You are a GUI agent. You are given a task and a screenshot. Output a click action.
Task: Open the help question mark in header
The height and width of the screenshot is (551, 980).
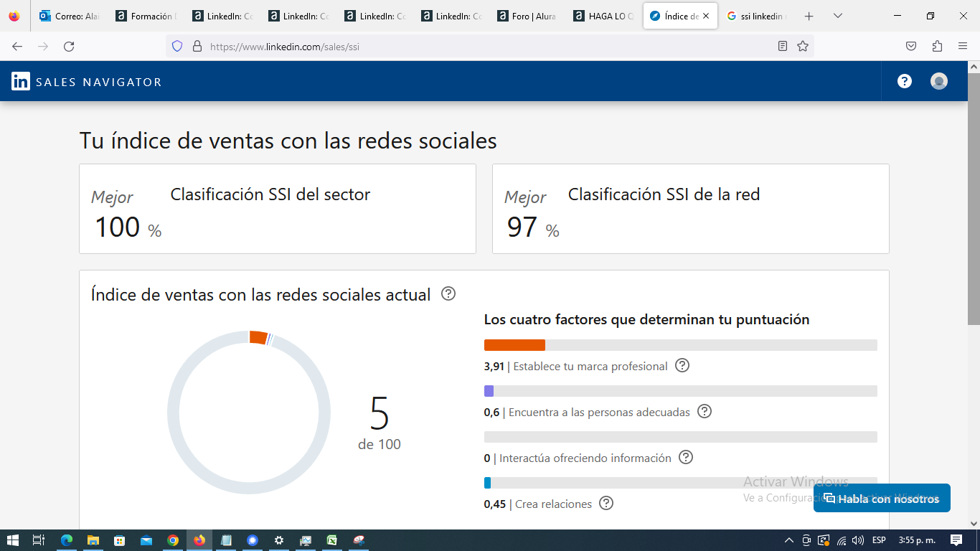tap(905, 81)
